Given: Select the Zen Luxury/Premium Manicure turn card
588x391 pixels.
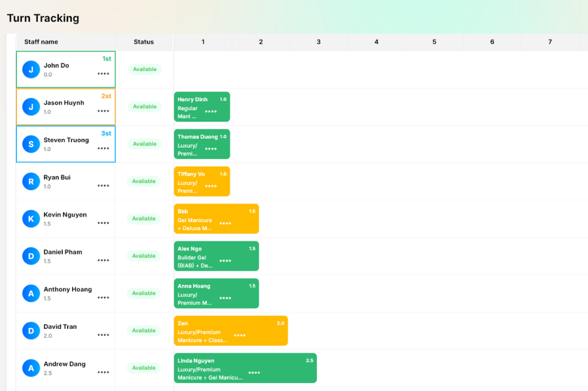Looking at the screenshot, I should click(231, 331).
